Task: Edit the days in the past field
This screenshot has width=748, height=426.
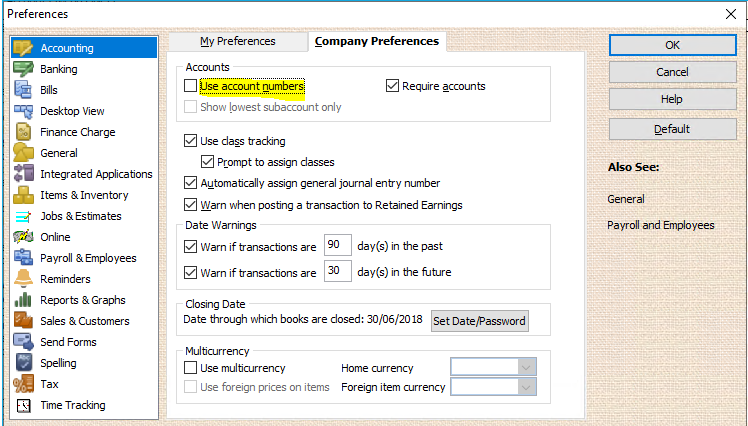Action: point(337,245)
